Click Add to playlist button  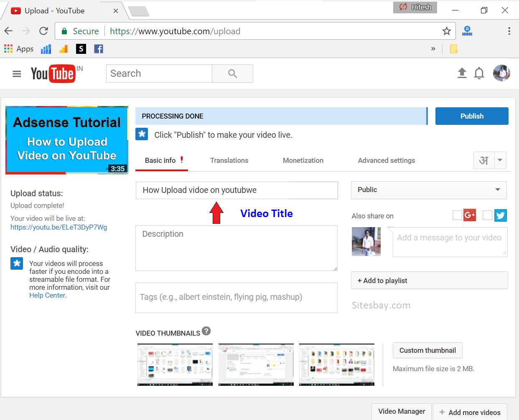429,281
